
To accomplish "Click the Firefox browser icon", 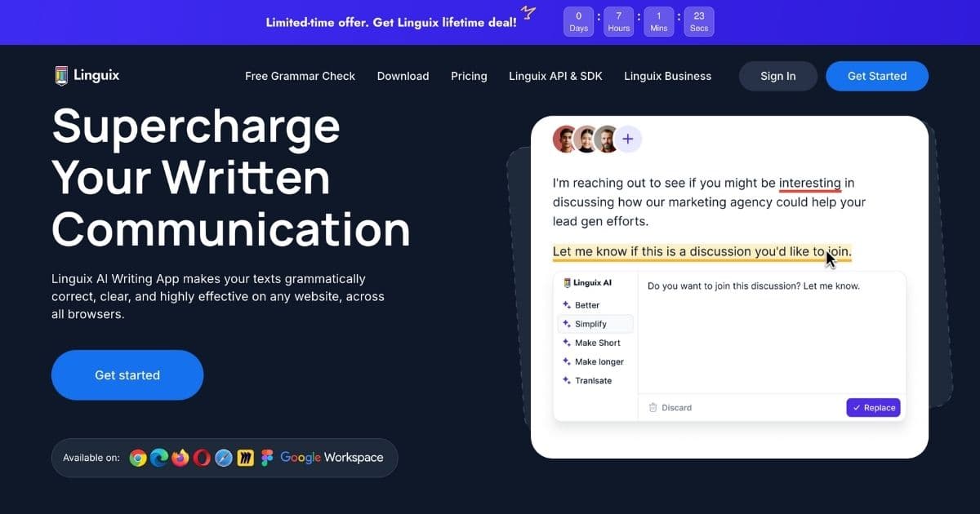I will tap(180, 458).
